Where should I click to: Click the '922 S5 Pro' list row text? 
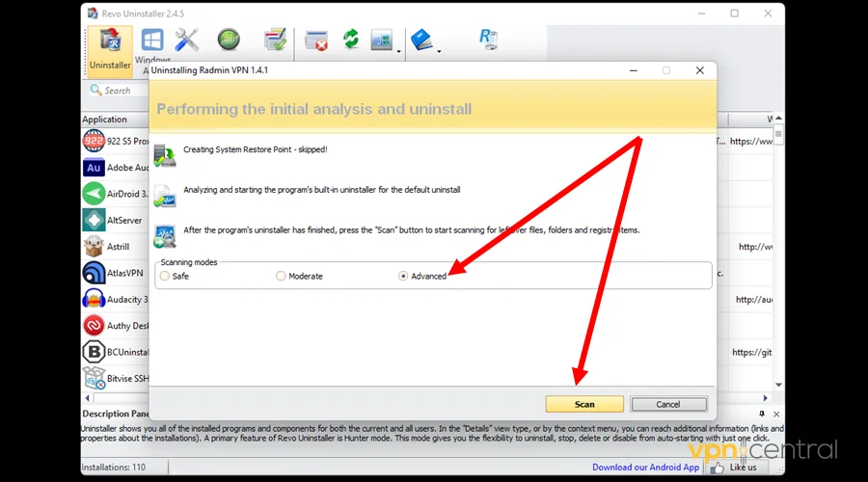point(128,141)
